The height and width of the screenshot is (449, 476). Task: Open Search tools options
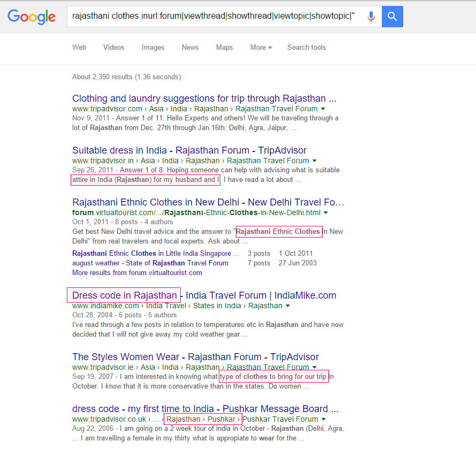[x=306, y=48]
